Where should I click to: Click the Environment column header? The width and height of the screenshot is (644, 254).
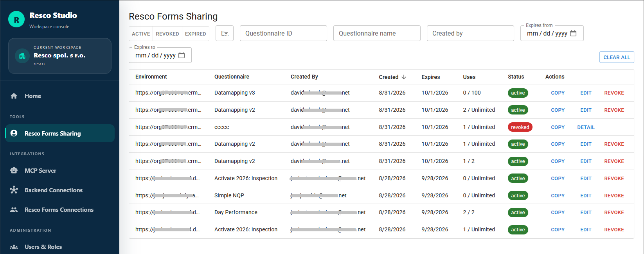coord(151,77)
